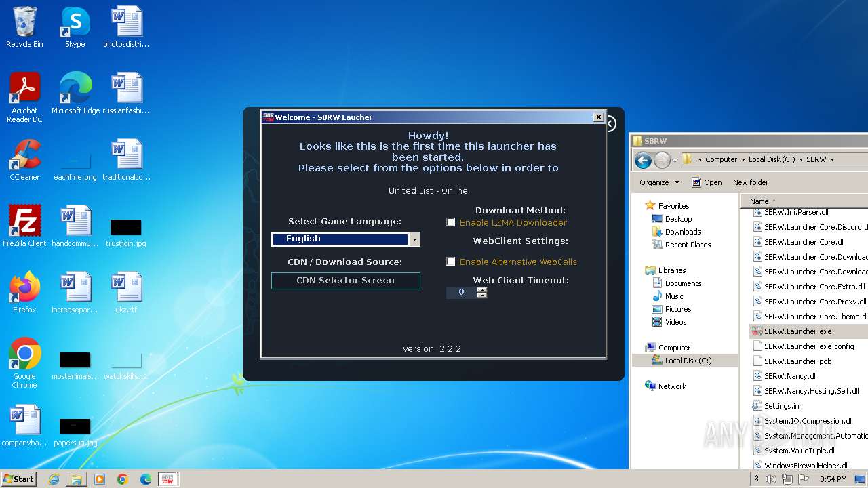Select the Videos library
868x488 pixels.
tap(675, 322)
